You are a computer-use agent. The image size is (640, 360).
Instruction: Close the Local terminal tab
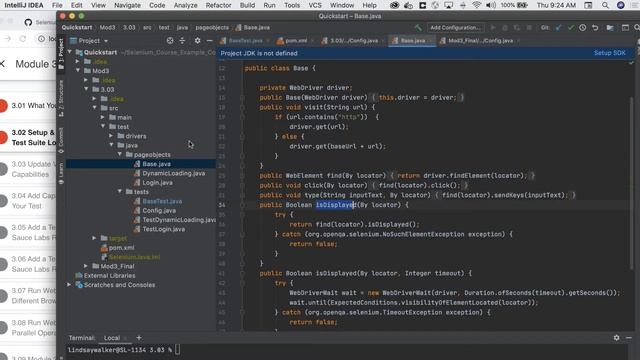tap(125, 338)
